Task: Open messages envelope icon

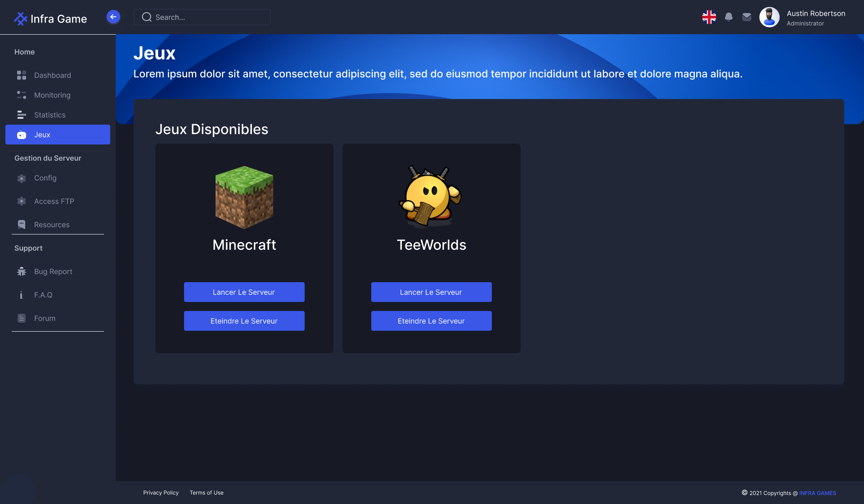Action: (x=747, y=17)
